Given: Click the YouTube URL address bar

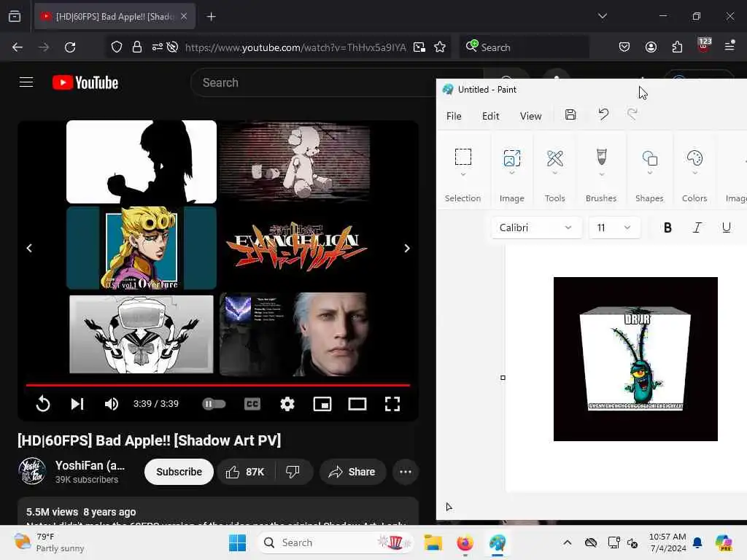Looking at the screenshot, I should point(295,47).
